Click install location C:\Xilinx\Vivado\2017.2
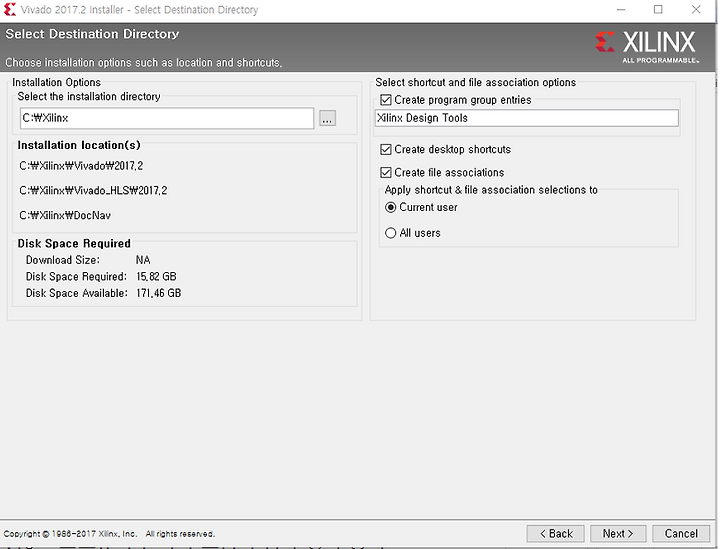Image resolution: width=720 pixels, height=549 pixels. (x=81, y=166)
